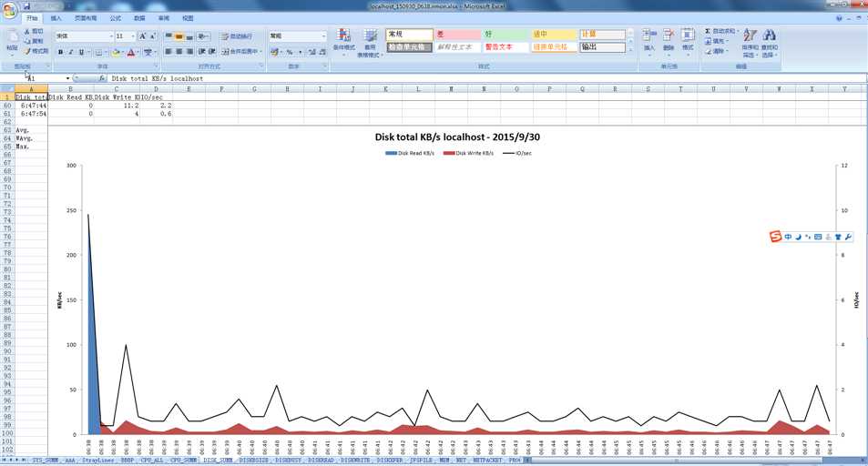Apply the 适中 (Neutral) cell style

(554, 35)
